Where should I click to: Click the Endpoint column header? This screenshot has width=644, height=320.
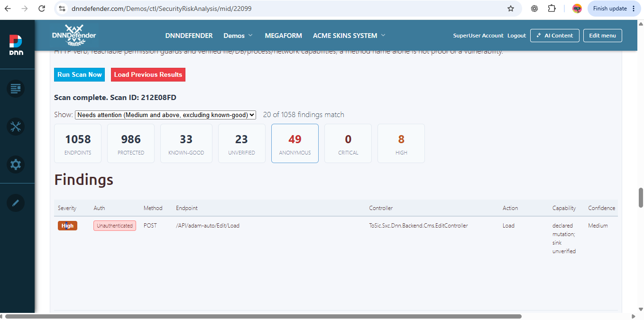(187, 208)
